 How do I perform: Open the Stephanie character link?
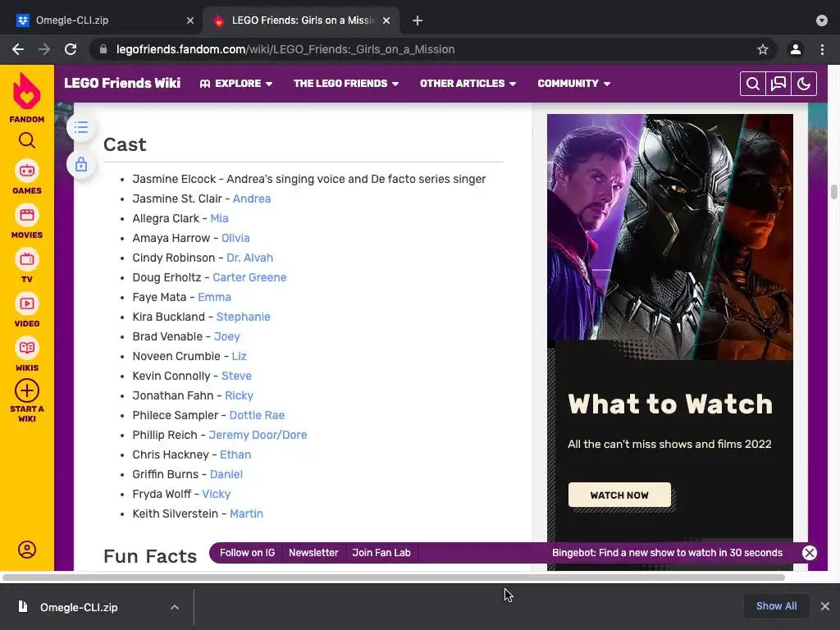(x=243, y=317)
